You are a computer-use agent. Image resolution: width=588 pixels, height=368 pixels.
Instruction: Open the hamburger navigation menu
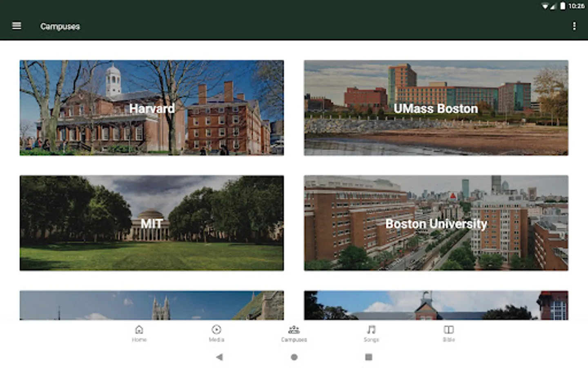(x=17, y=26)
